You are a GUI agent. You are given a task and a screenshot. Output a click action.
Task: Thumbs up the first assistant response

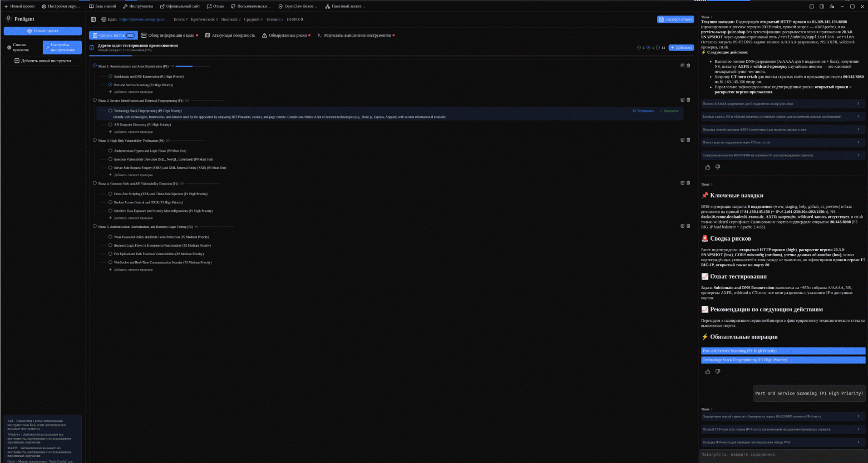(x=708, y=167)
